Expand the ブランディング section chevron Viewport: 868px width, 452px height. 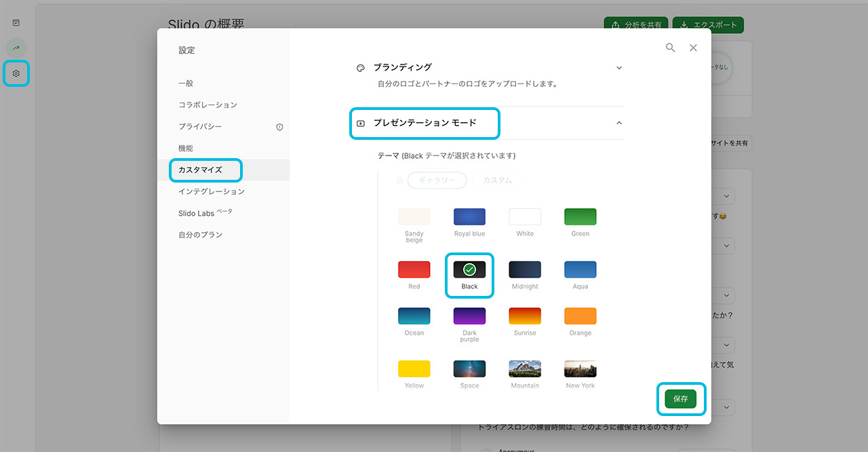pos(618,68)
